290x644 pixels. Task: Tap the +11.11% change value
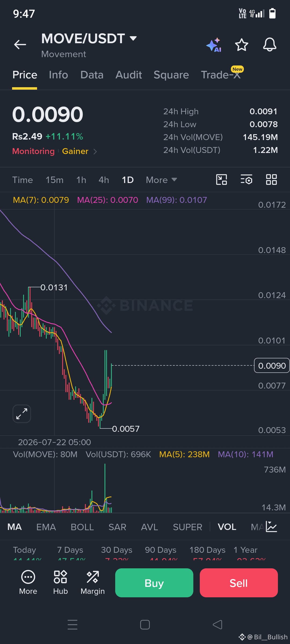[x=64, y=137]
